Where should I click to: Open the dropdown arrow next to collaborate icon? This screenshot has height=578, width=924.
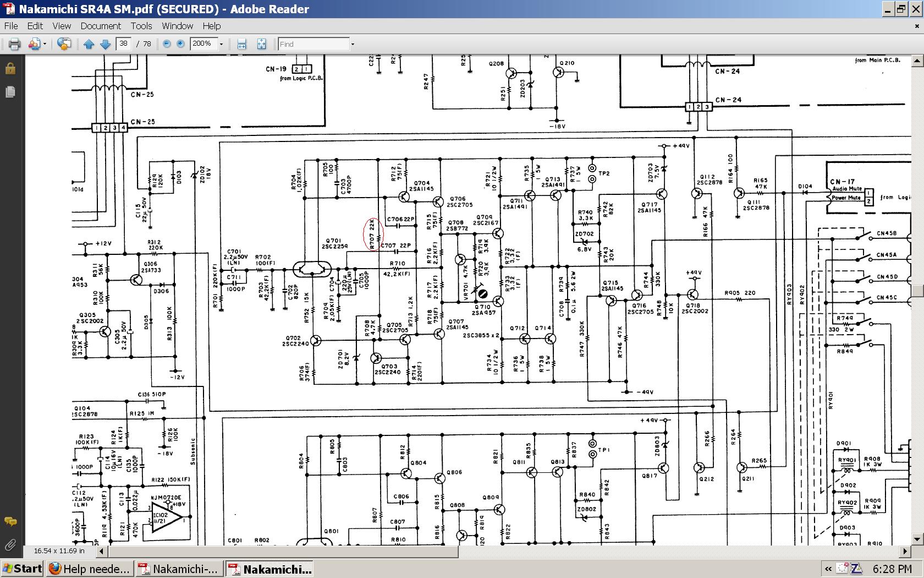(45, 44)
